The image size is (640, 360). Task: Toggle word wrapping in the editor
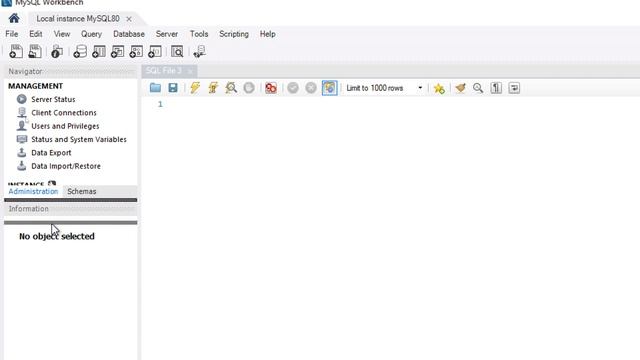[514, 88]
